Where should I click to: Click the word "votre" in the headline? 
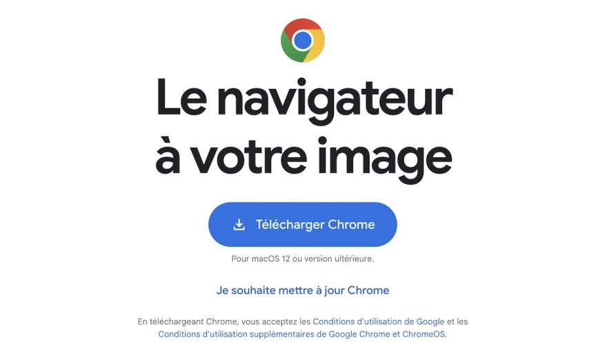point(248,160)
